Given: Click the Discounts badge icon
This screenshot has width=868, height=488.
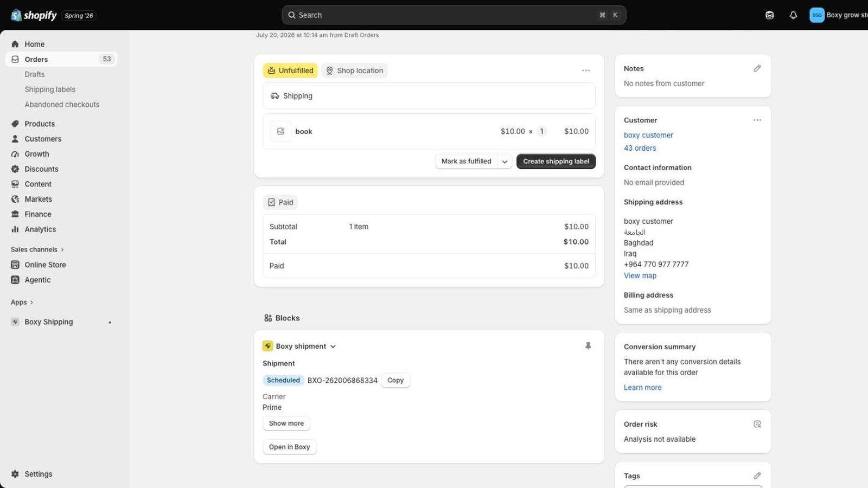Looking at the screenshot, I should click(x=15, y=169).
